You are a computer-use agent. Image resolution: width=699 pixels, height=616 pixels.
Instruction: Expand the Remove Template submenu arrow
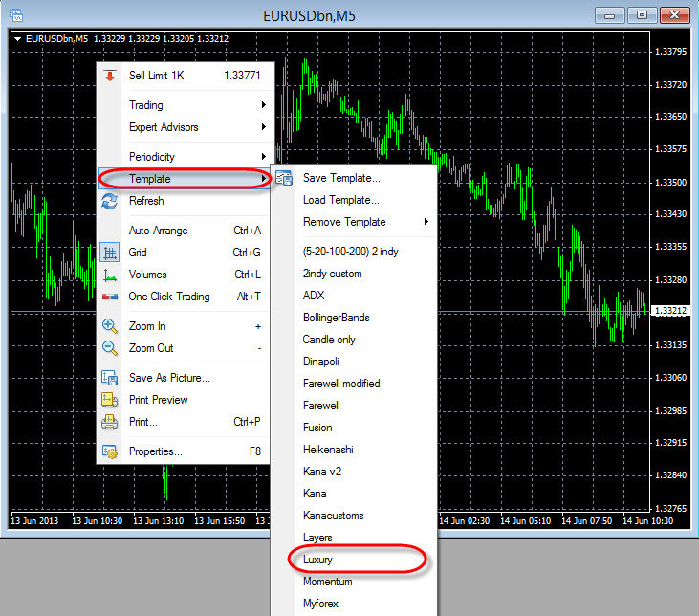426,222
